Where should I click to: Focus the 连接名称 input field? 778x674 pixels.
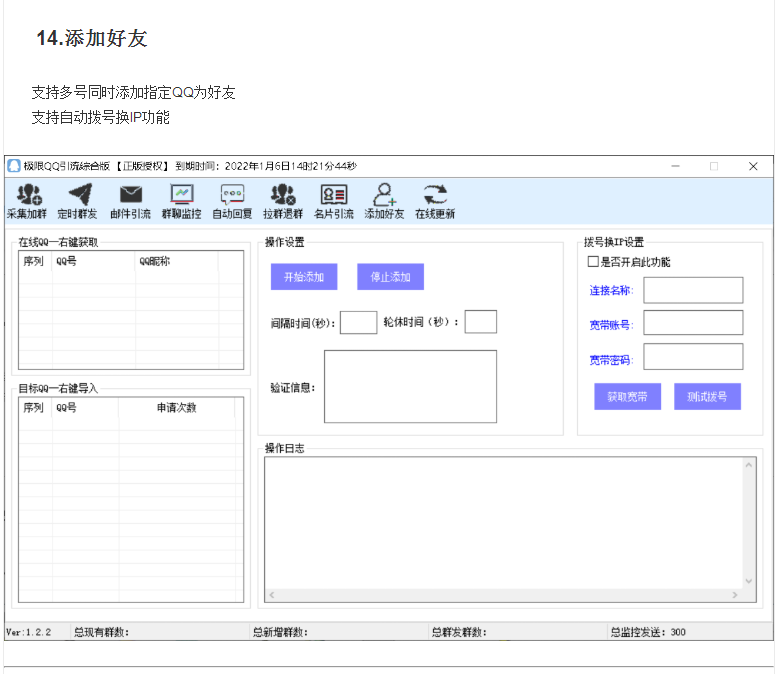[693, 290]
